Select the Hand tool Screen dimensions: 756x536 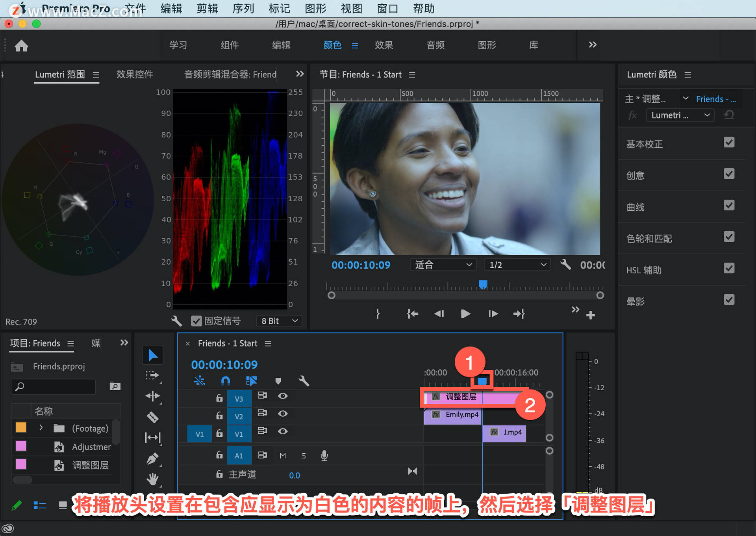(152, 479)
